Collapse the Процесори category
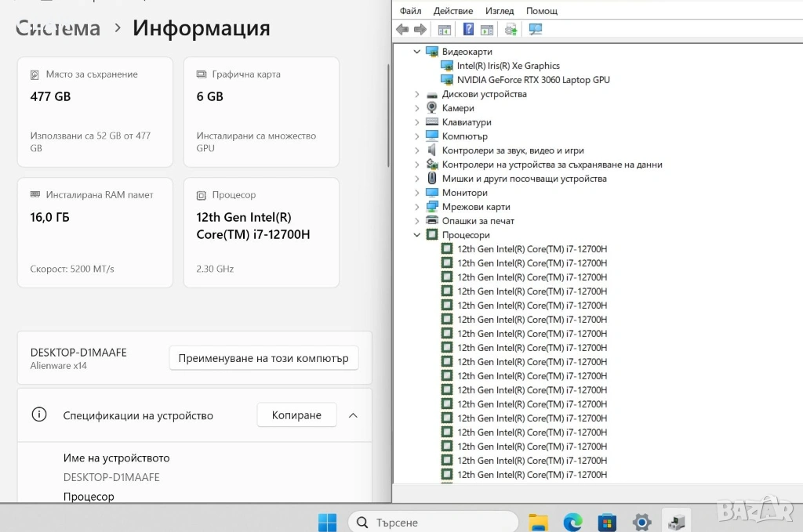This screenshot has width=803, height=532. (x=417, y=235)
